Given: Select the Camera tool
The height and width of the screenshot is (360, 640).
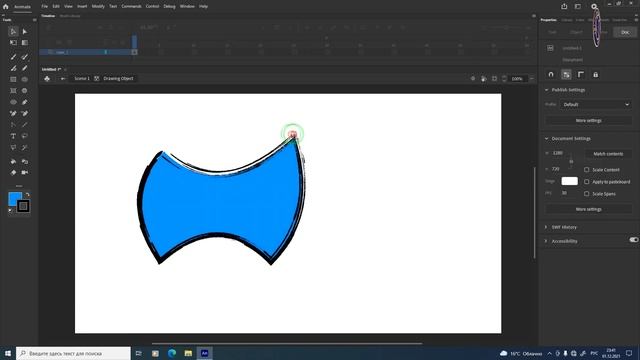Looking at the screenshot, I should (25, 173).
